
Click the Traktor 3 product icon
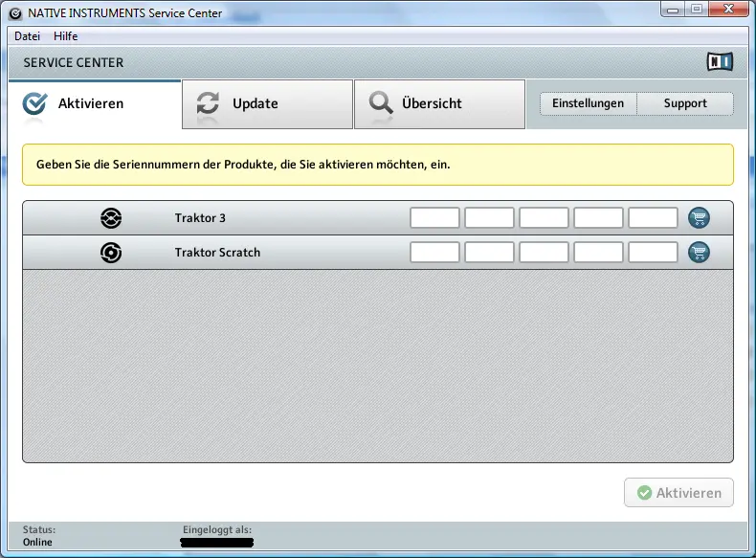(x=111, y=218)
